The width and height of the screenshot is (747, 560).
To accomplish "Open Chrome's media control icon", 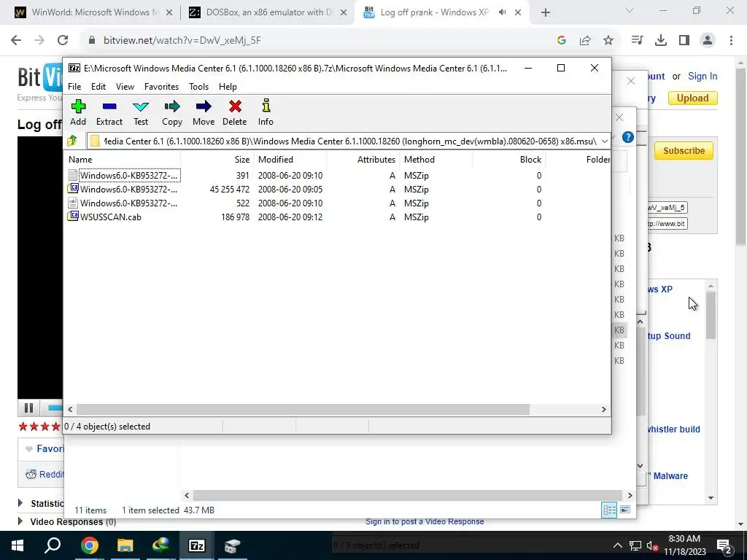I will (637, 41).
